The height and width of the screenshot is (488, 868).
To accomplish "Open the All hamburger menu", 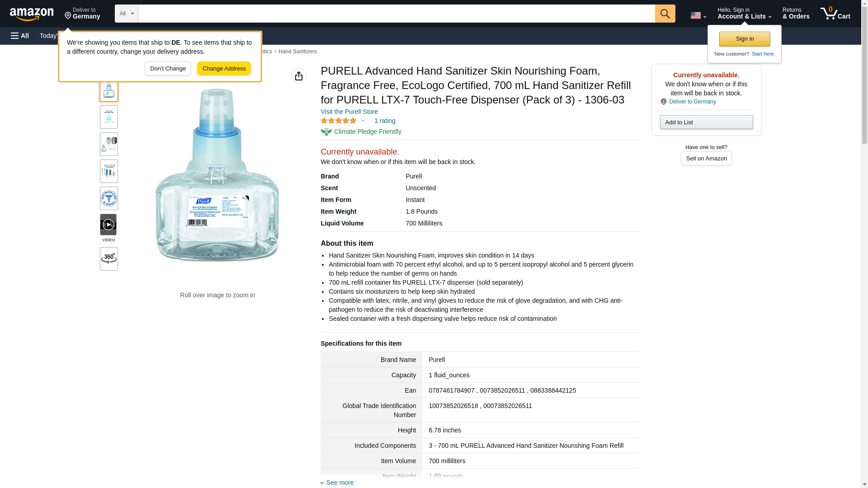I will coord(20,36).
